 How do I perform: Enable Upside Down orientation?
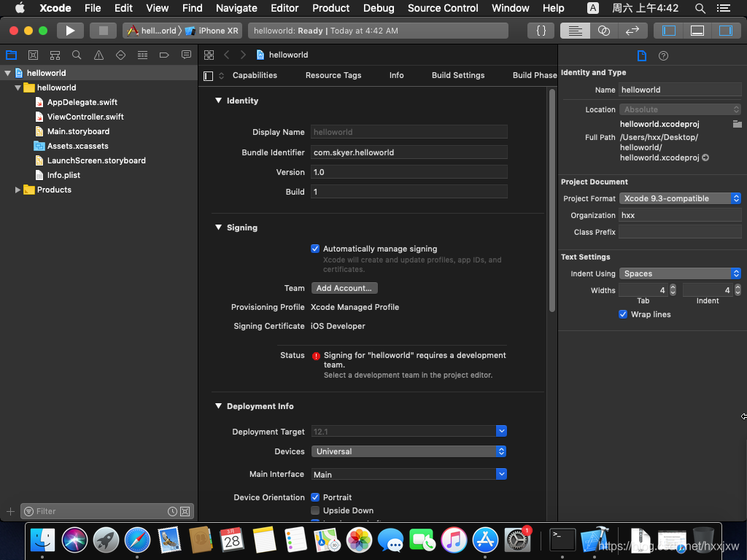(315, 510)
